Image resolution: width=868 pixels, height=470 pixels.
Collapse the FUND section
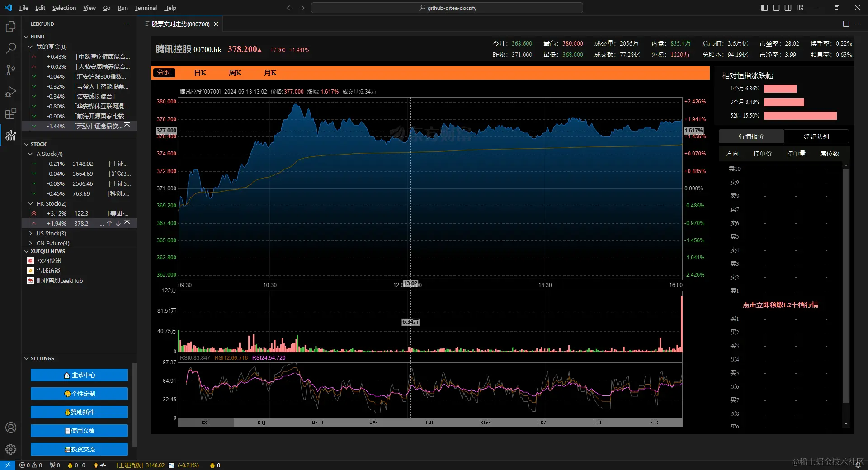[x=26, y=37]
